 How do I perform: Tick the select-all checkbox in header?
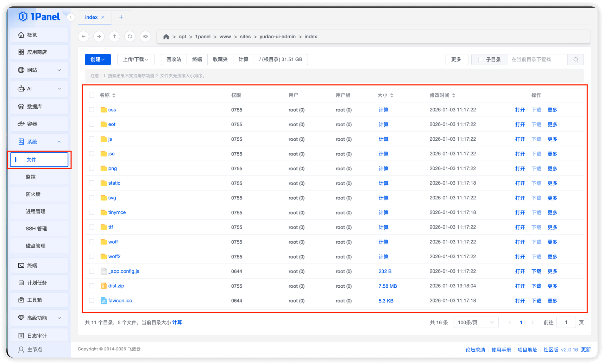pos(92,95)
